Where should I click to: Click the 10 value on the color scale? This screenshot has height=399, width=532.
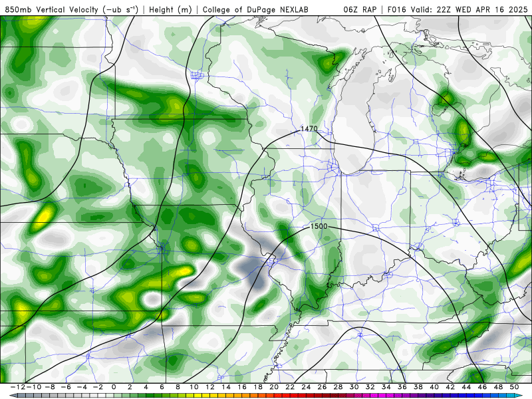click(194, 387)
